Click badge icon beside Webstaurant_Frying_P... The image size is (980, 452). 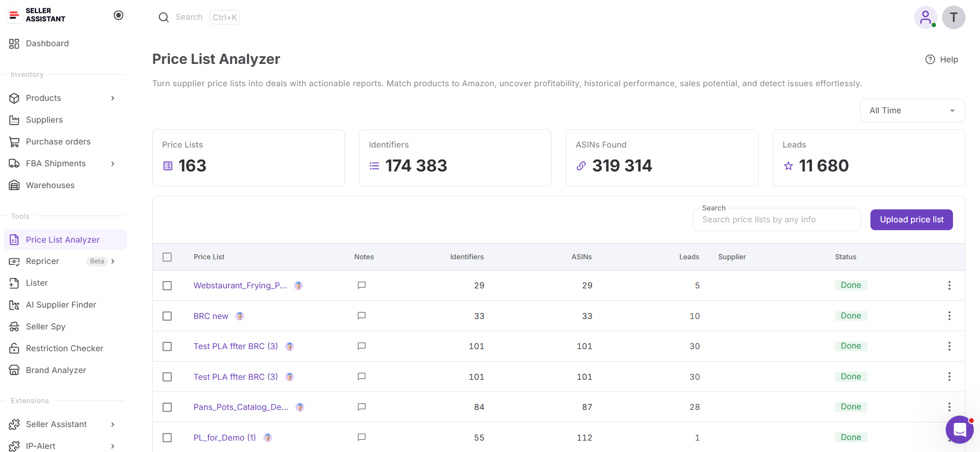pyautogui.click(x=298, y=285)
